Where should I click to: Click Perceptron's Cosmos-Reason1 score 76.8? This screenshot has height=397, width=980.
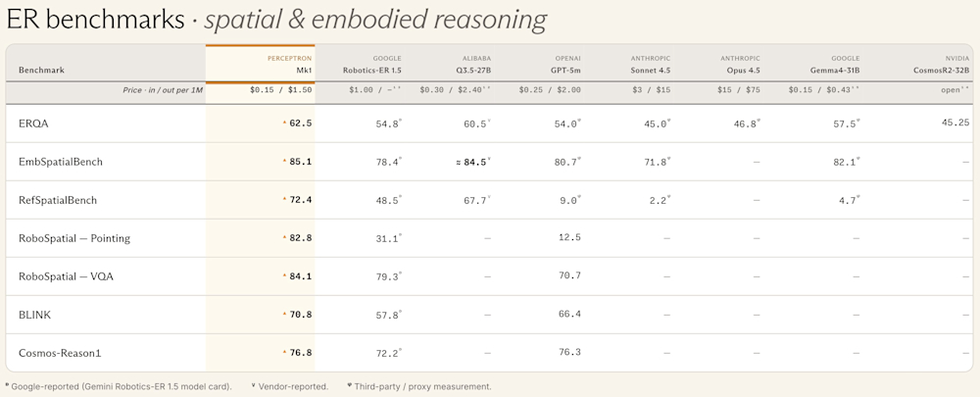(301, 353)
